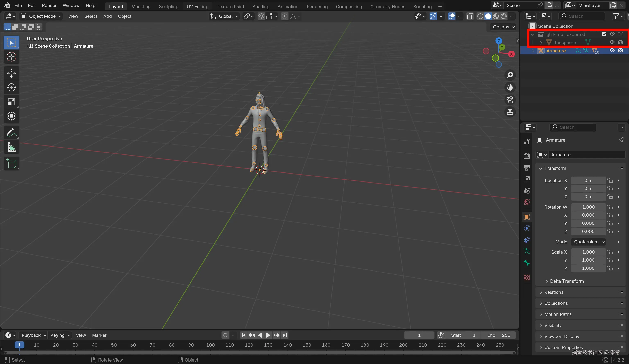
Task: Switch to the Shading workspace tab
Action: [x=261, y=7]
